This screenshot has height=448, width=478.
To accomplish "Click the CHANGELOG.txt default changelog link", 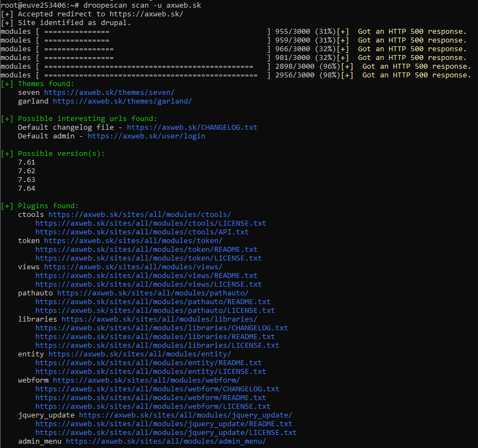I will tap(192, 128).
